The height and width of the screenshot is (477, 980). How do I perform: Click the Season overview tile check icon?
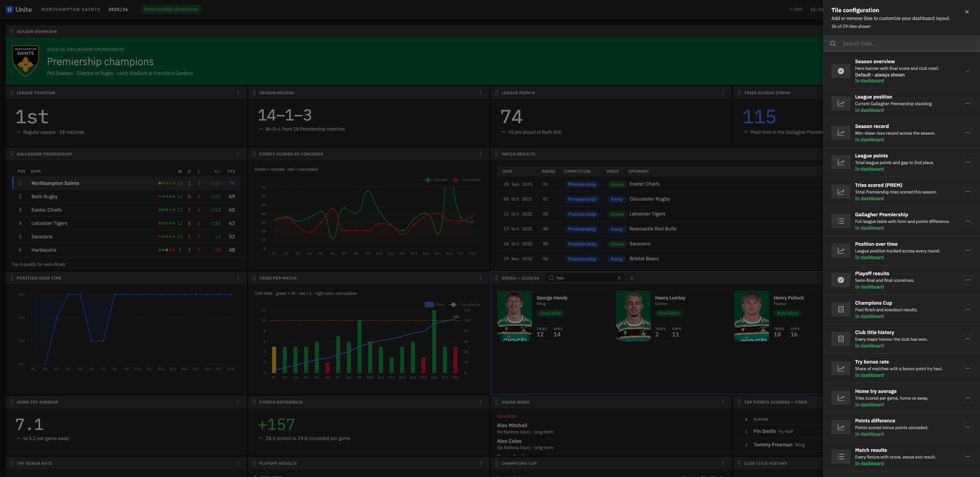841,71
